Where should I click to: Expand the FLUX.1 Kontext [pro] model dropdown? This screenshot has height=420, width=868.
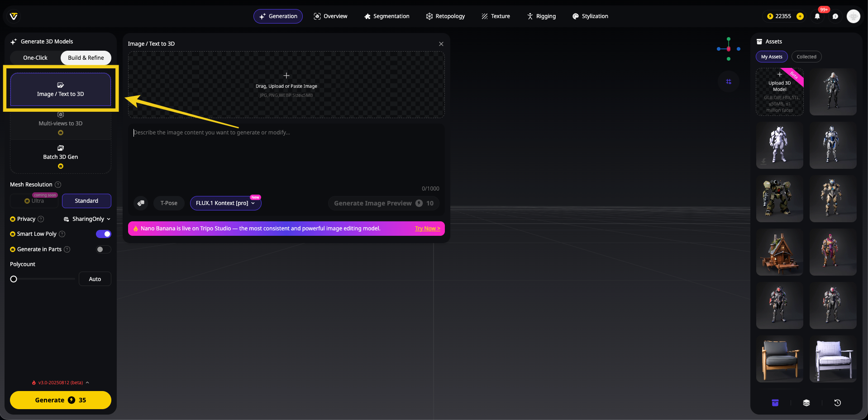225,203
